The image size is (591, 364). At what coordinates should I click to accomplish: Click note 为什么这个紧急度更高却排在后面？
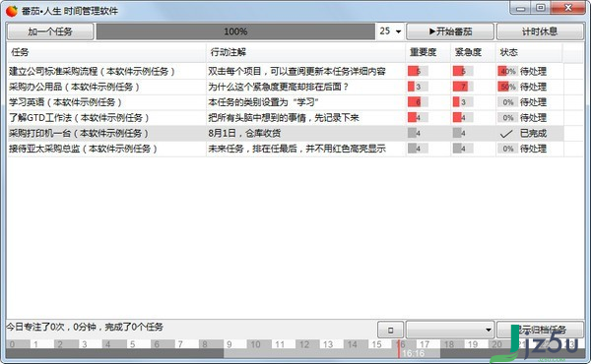pos(279,87)
